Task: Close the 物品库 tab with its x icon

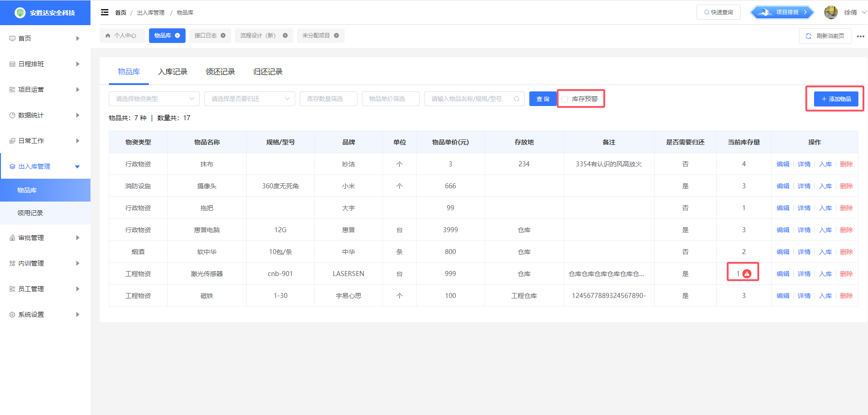Action: click(177, 36)
